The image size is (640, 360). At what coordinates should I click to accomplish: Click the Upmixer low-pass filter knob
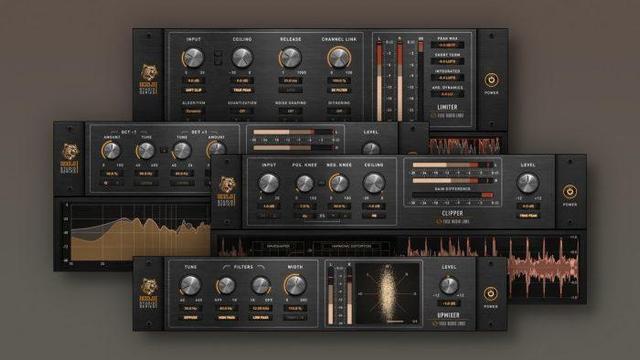pos(261,286)
